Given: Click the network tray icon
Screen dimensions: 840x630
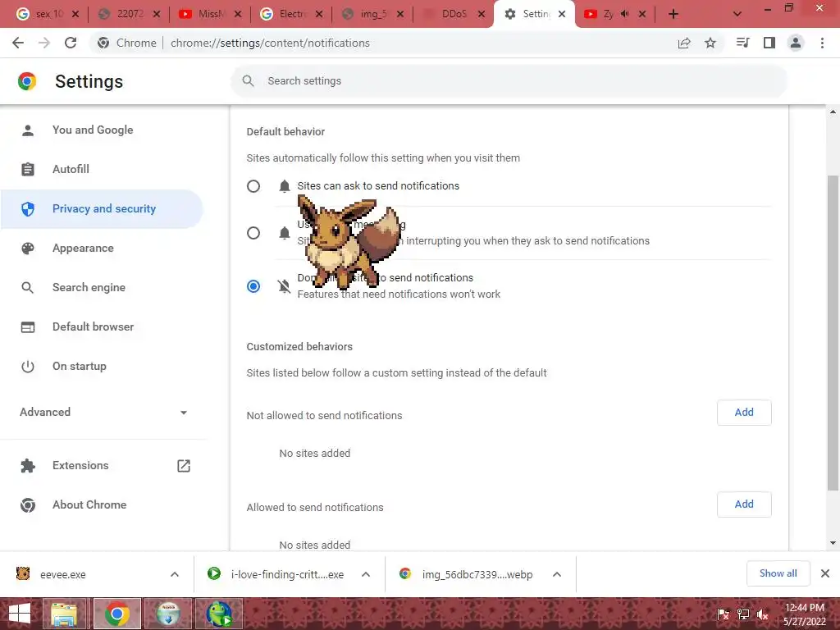Looking at the screenshot, I should click(x=743, y=614).
